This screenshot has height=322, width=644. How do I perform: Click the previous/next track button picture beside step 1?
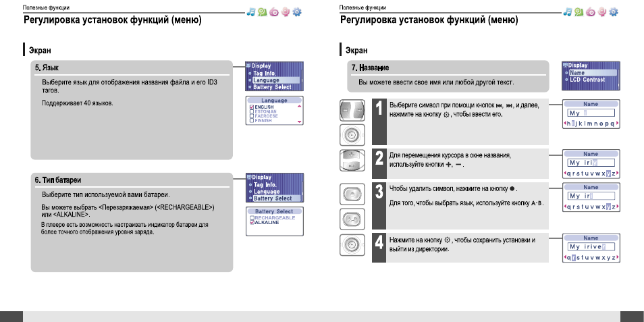[x=352, y=111]
